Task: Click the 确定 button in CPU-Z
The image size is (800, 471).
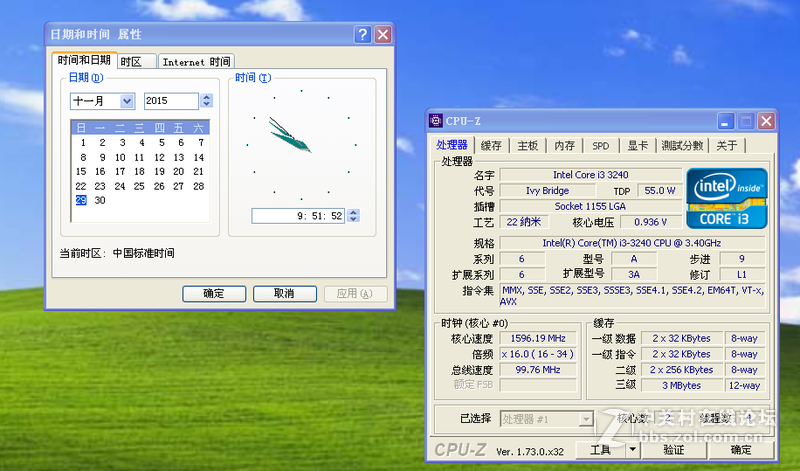Action: pos(740,450)
